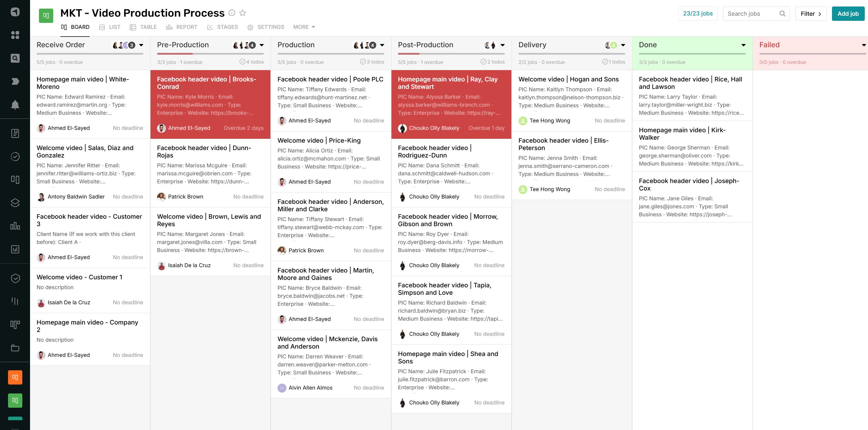This screenshot has width=868, height=430.
Task: Select the More menu option
Action: [303, 26]
